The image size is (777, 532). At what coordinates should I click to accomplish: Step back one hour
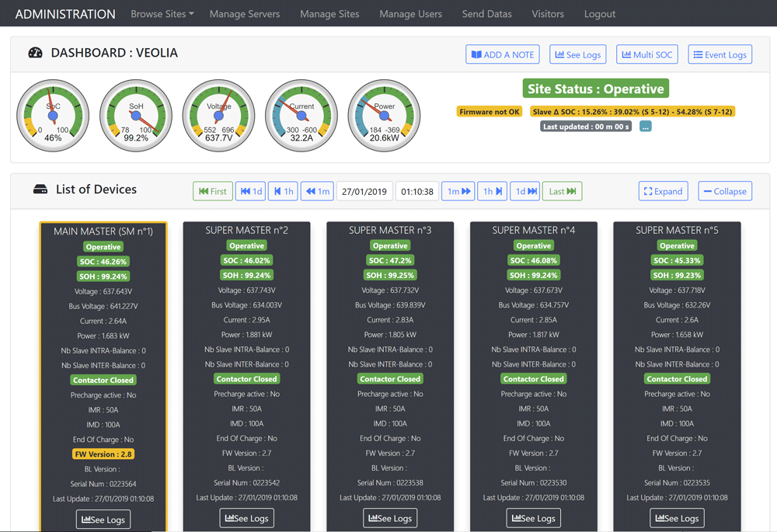pyautogui.click(x=283, y=191)
